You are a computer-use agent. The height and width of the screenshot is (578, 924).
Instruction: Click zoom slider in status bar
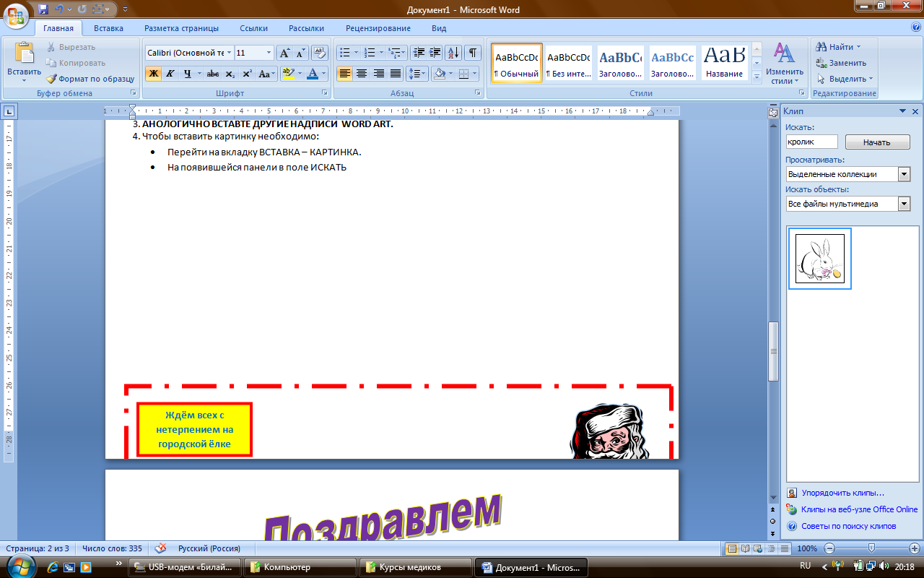tap(871, 548)
